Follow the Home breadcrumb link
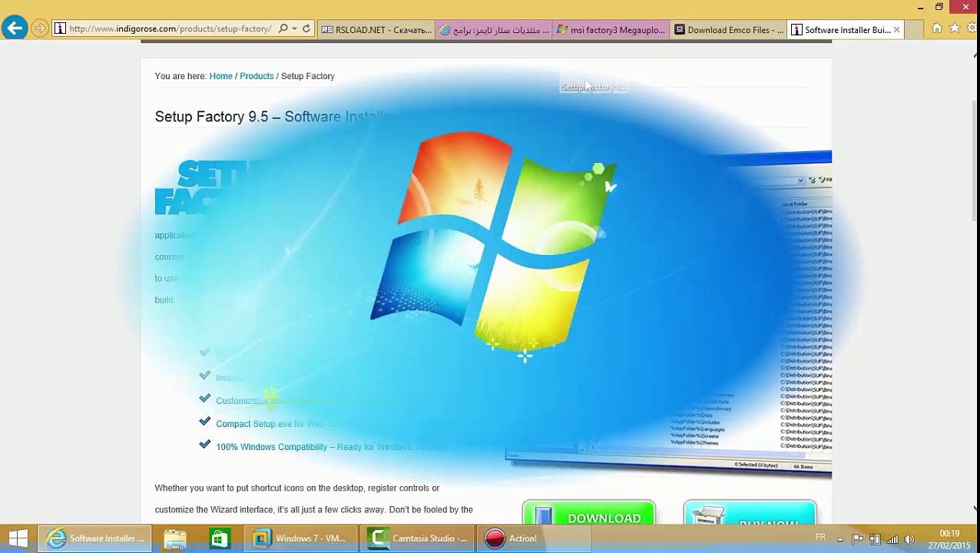Viewport: 980px width, 553px height. point(220,76)
